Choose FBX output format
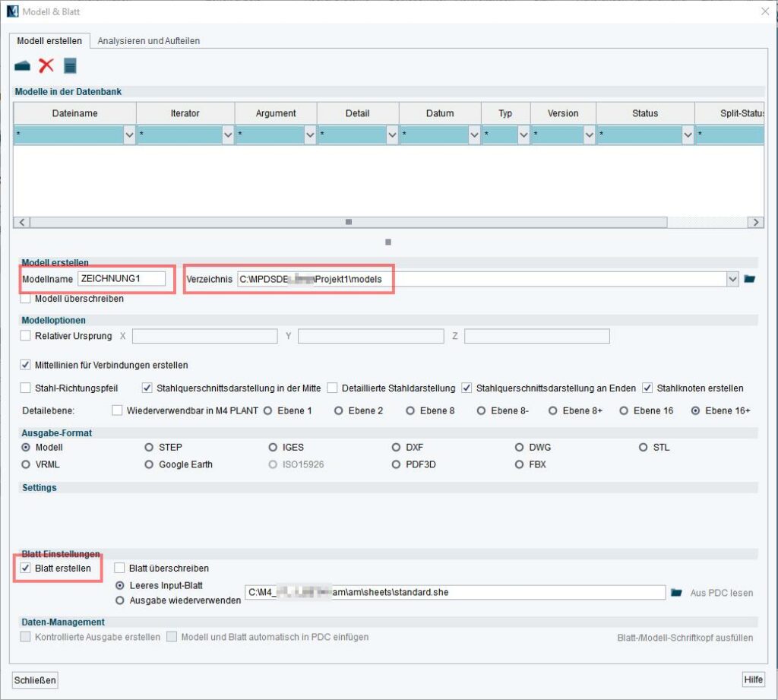Screen dimensions: 778x700 [x=519, y=464]
